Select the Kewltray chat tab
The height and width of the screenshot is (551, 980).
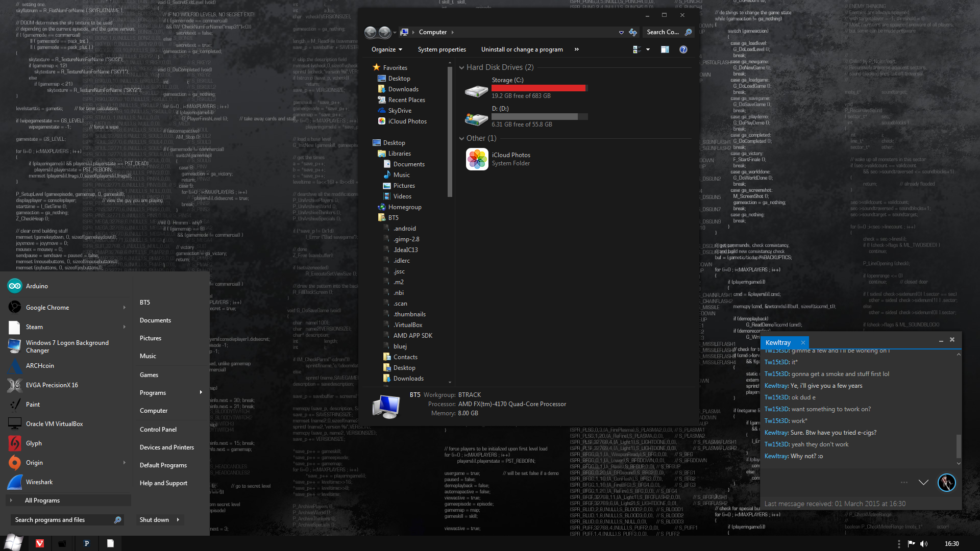(x=778, y=343)
